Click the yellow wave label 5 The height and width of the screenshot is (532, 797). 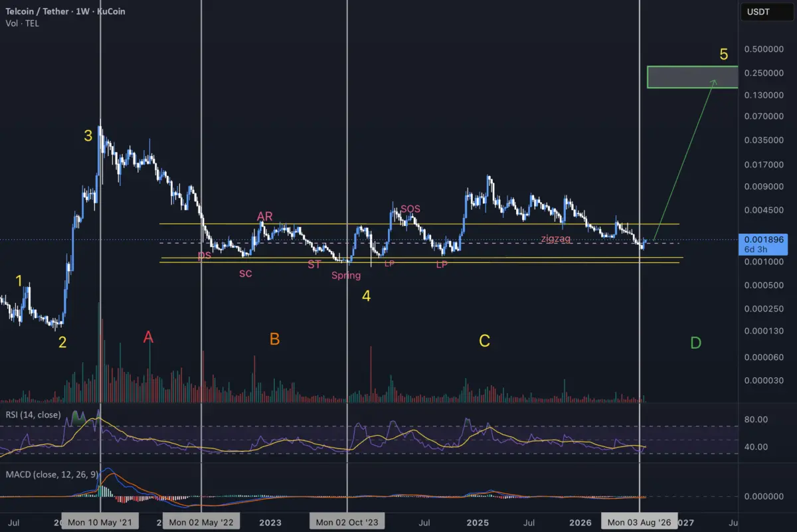point(723,54)
